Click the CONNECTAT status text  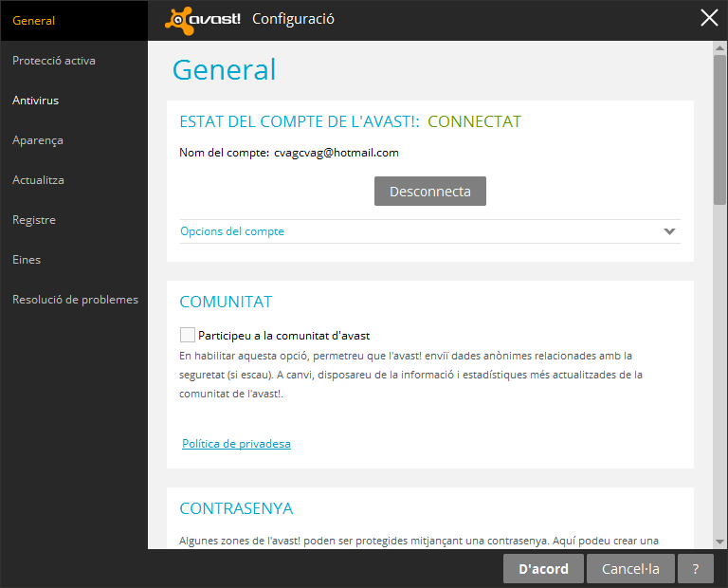[x=474, y=121]
